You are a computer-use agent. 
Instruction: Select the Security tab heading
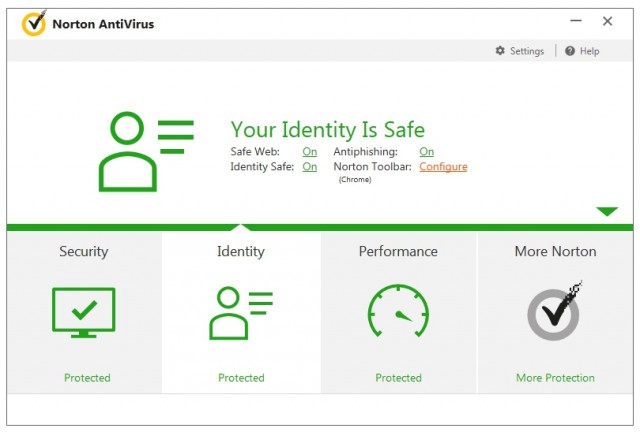84,251
